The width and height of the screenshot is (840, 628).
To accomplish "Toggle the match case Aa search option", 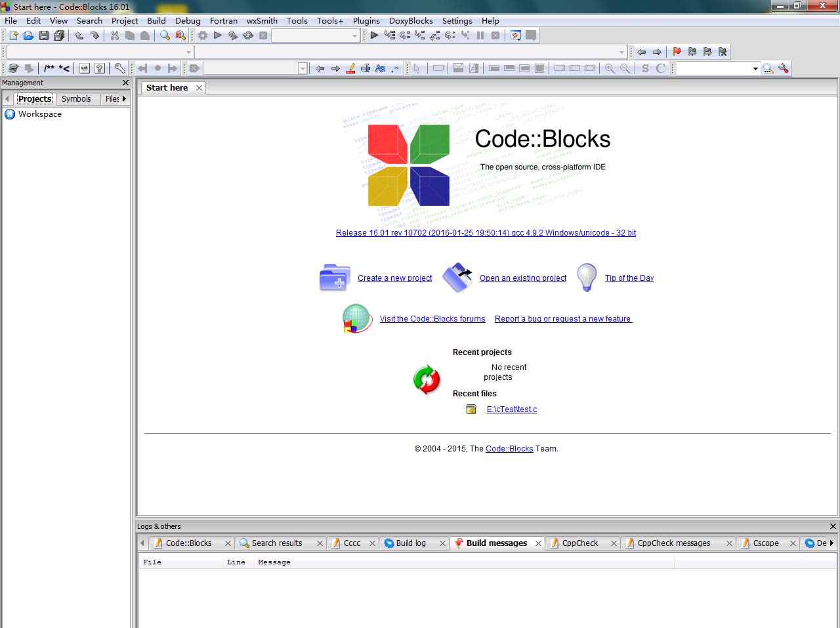I will click(x=381, y=68).
